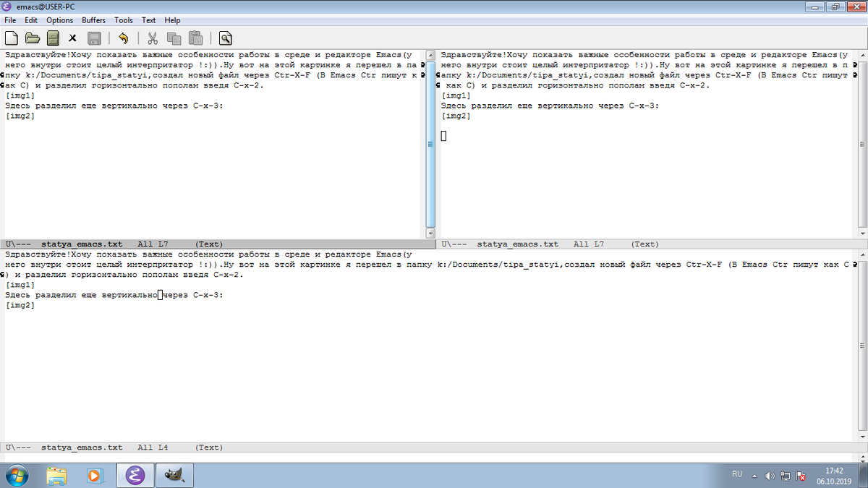Place the cursor on [img2] in the top-left window
The height and width of the screenshot is (488, 868).
(20, 116)
